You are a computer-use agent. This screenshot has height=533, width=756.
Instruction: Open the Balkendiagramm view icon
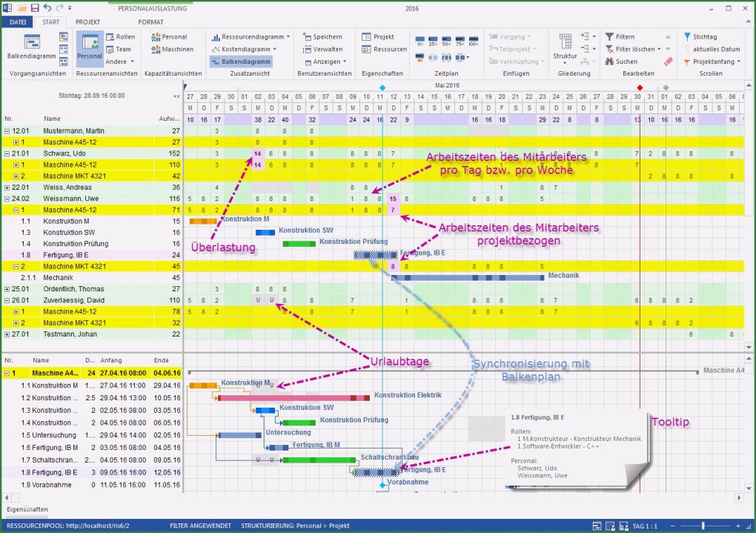32,46
